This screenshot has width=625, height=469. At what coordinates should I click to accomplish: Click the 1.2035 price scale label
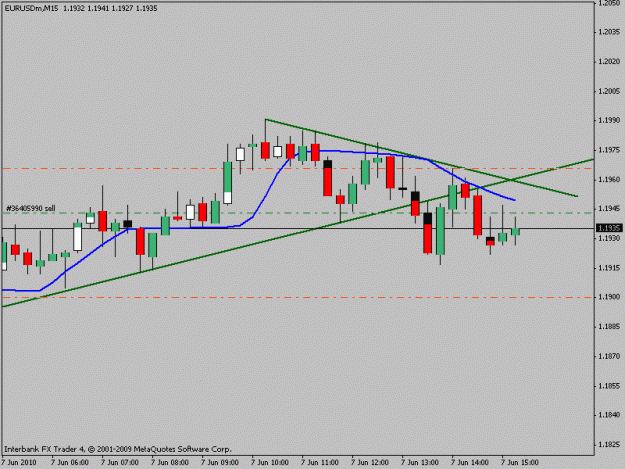click(x=609, y=32)
